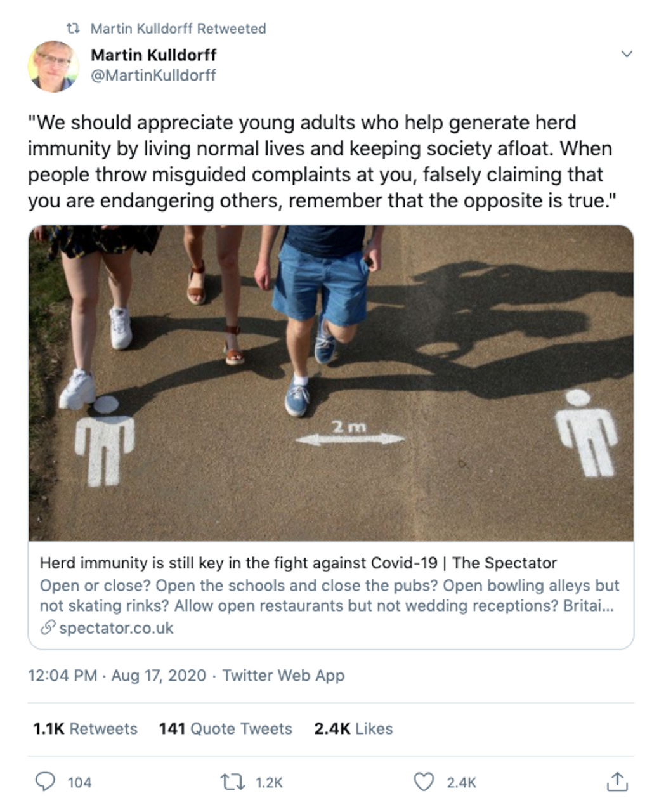This screenshot has width=659, height=812.
Task: Open Martin Kulldorff's profile avatar
Action: (53, 65)
